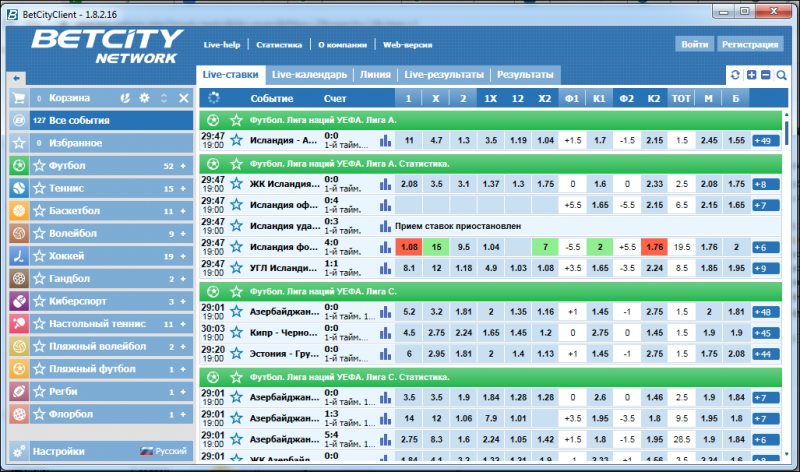Switch to the Live-календарь tab

[x=309, y=74]
